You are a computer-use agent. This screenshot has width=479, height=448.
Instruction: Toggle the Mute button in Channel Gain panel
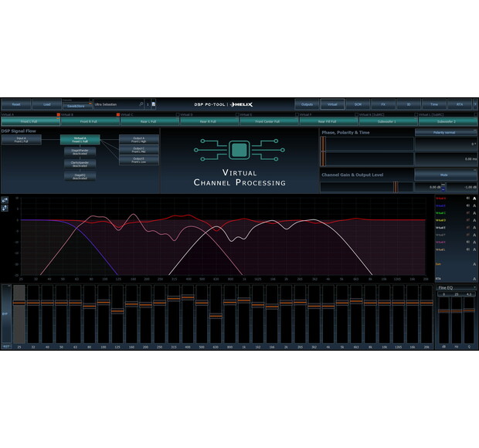point(446,175)
